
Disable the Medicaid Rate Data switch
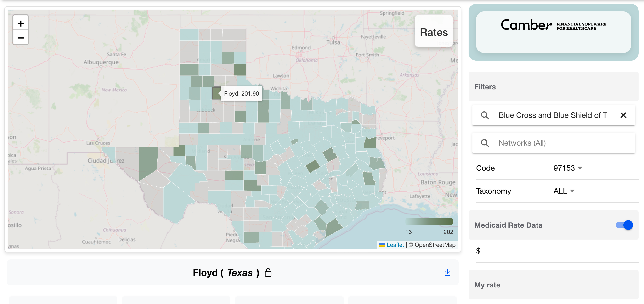tap(624, 225)
